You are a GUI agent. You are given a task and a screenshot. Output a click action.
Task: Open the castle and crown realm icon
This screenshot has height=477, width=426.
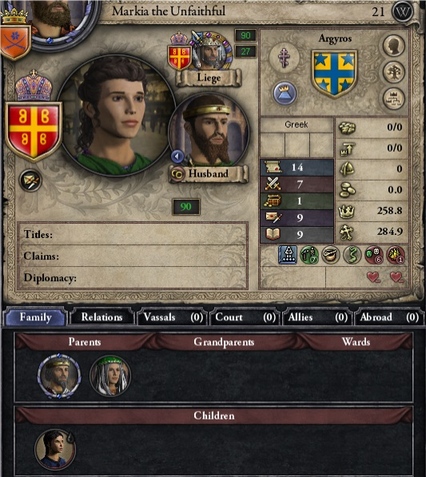click(394, 99)
